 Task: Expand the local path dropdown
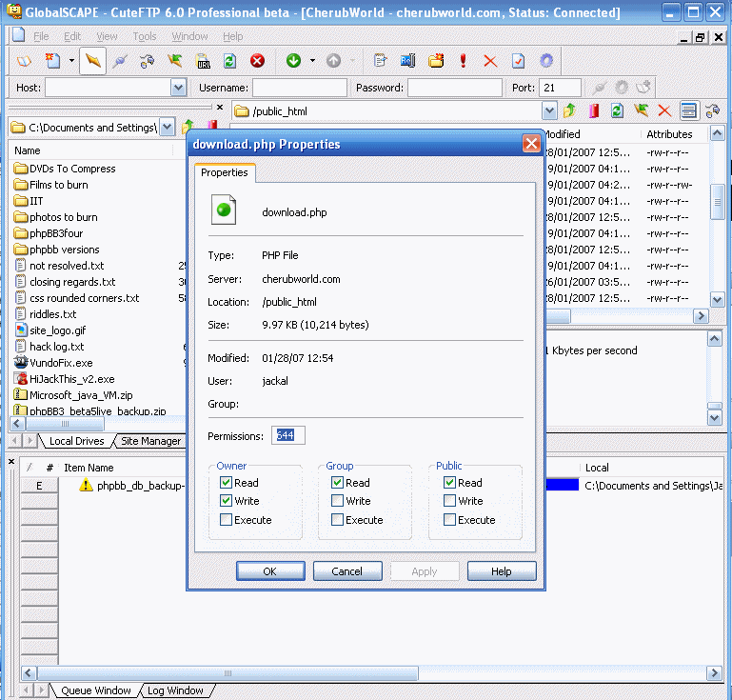point(168,127)
